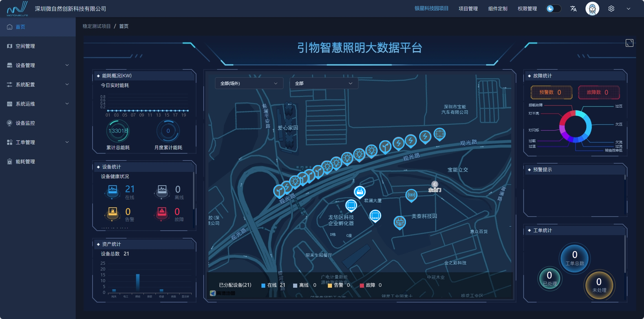
Task: Click the 系统配置 sliders icon
Action: click(10, 85)
